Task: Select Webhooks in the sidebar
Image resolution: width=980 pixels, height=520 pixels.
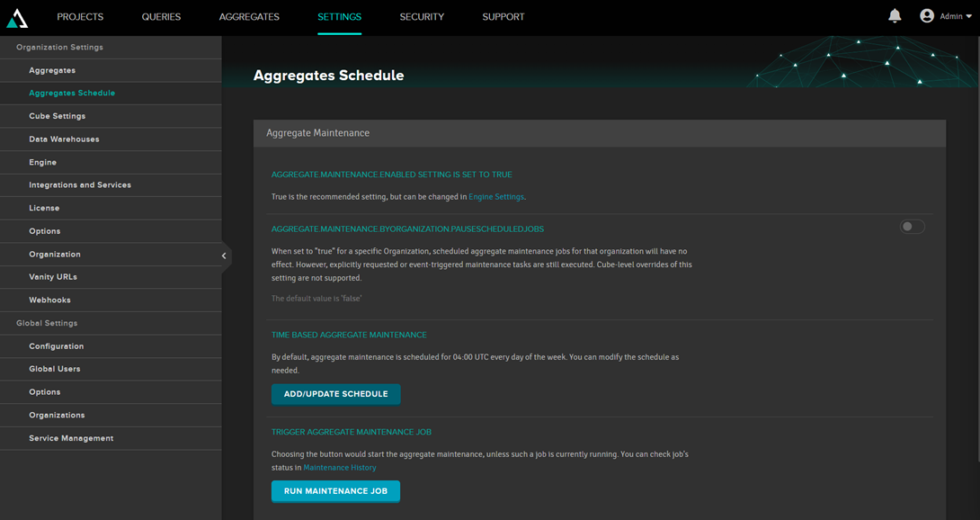Action: click(x=49, y=300)
